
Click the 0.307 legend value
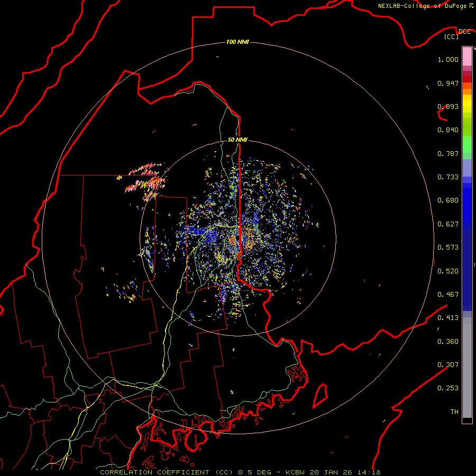(x=448, y=365)
